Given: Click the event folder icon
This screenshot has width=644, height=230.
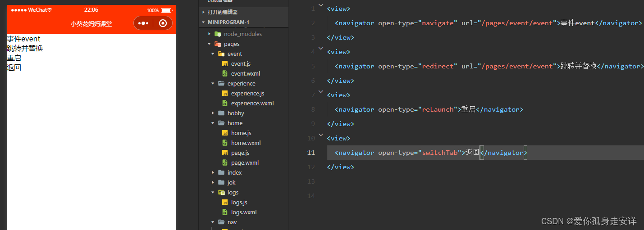Looking at the screenshot, I should (221, 54).
